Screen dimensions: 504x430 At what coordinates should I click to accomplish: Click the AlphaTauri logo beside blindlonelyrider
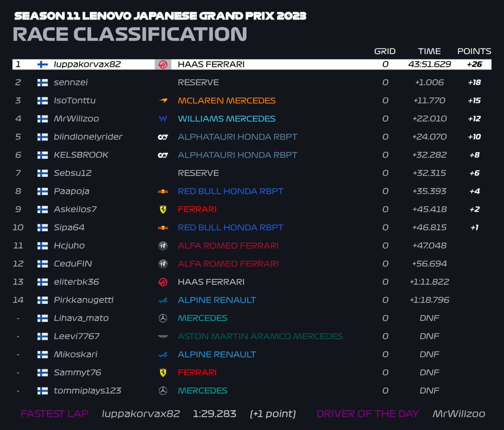click(163, 137)
